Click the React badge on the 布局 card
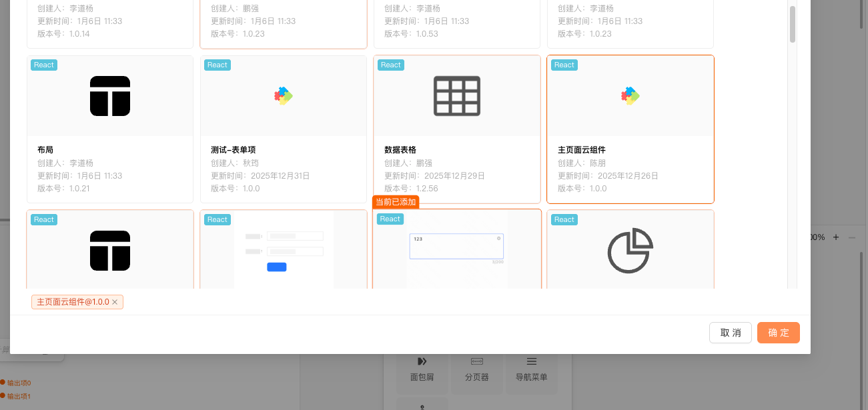 [44, 65]
